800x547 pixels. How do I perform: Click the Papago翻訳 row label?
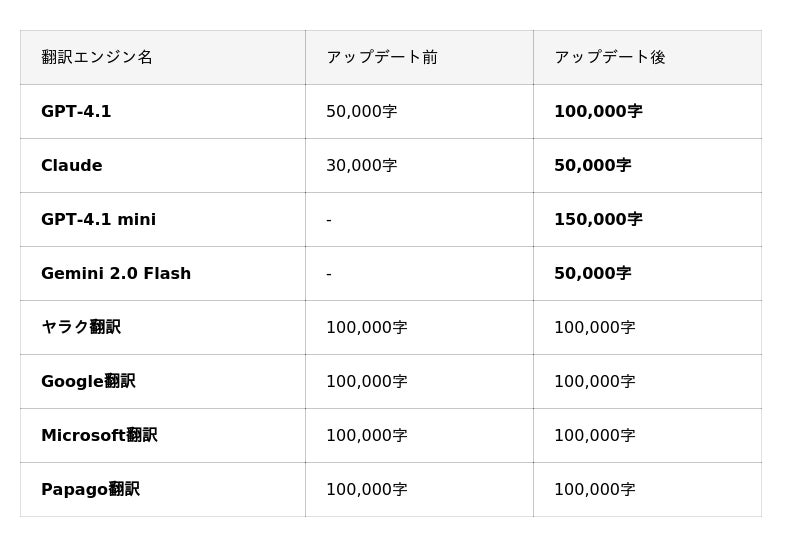tap(90, 489)
